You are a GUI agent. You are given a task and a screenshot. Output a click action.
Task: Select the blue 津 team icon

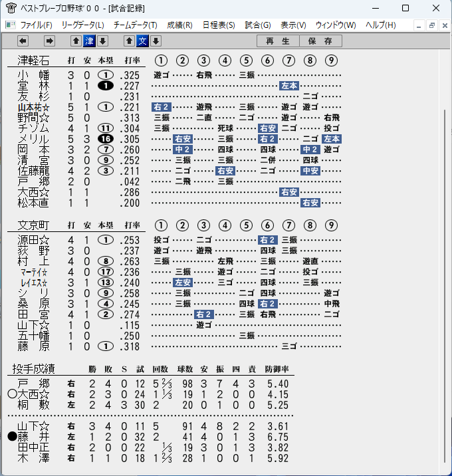tap(89, 41)
